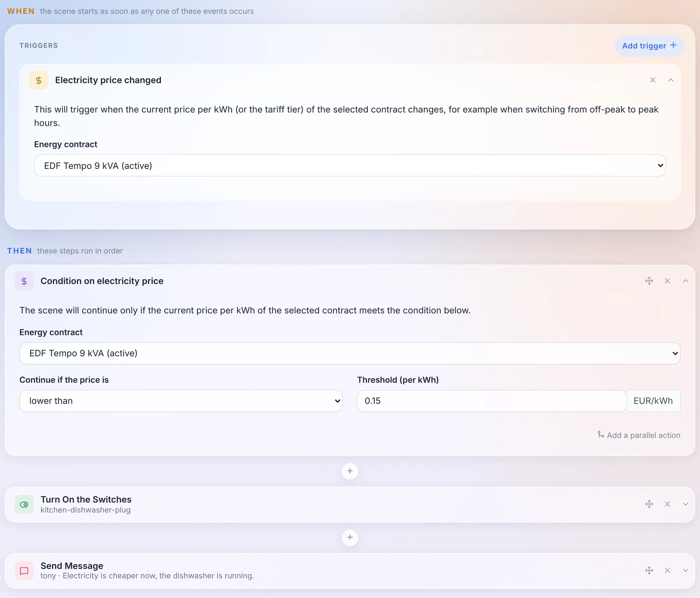Click the yellow dollar icon of Electricity price trigger

click(x=38, y=80)
